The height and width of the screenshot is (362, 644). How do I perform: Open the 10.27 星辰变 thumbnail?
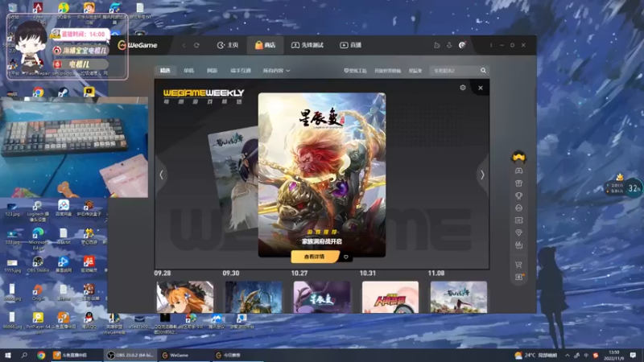tap(322, 297)
